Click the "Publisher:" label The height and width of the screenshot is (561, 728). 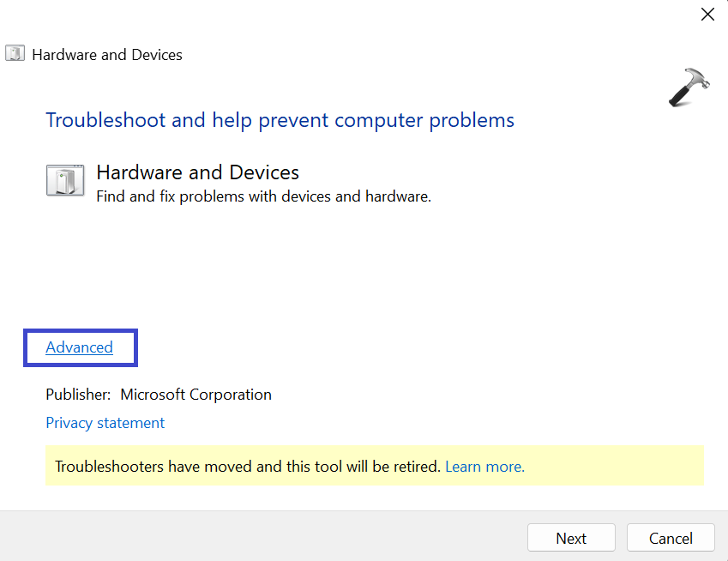coord(78,395)
